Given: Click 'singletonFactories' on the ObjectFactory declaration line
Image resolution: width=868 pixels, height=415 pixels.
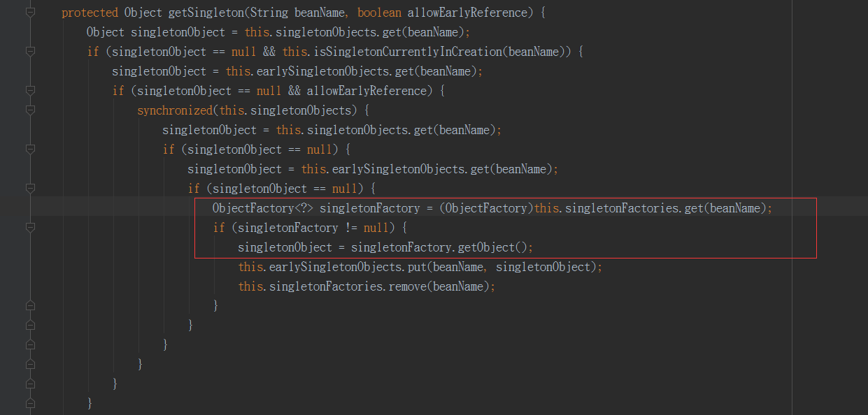Looking at the screenshot, I should pos(621,208).
